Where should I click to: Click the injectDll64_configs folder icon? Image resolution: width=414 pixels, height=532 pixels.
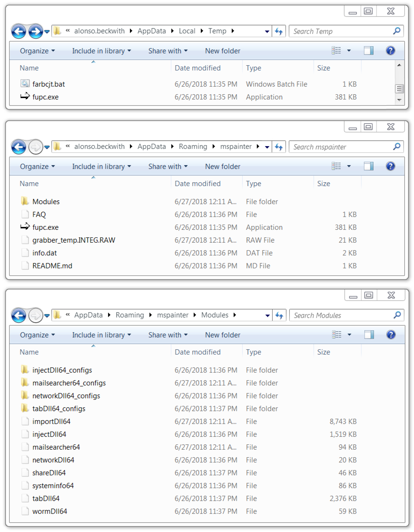click(25, 370)
